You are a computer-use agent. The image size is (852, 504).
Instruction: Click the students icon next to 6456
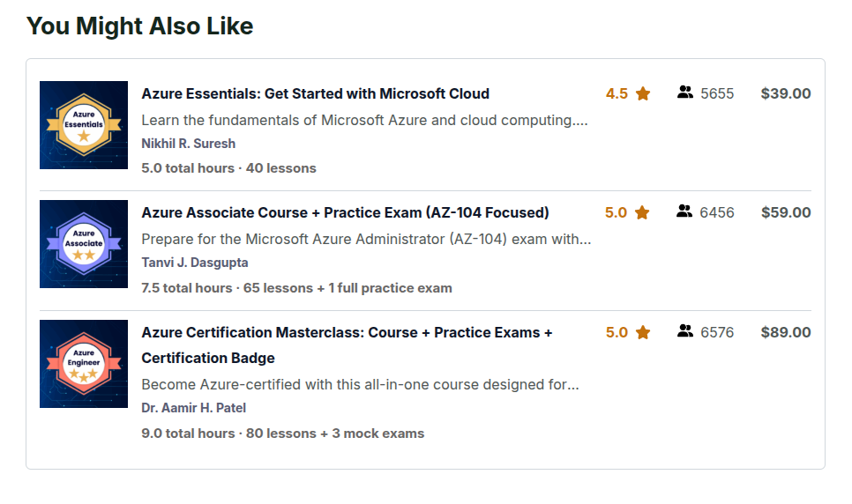point(685,211)
